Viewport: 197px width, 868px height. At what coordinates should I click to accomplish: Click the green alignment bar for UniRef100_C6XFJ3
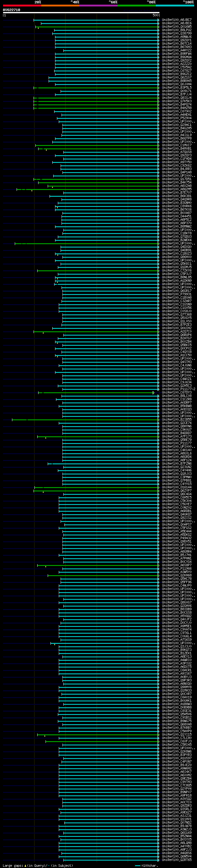pos(103,741)
